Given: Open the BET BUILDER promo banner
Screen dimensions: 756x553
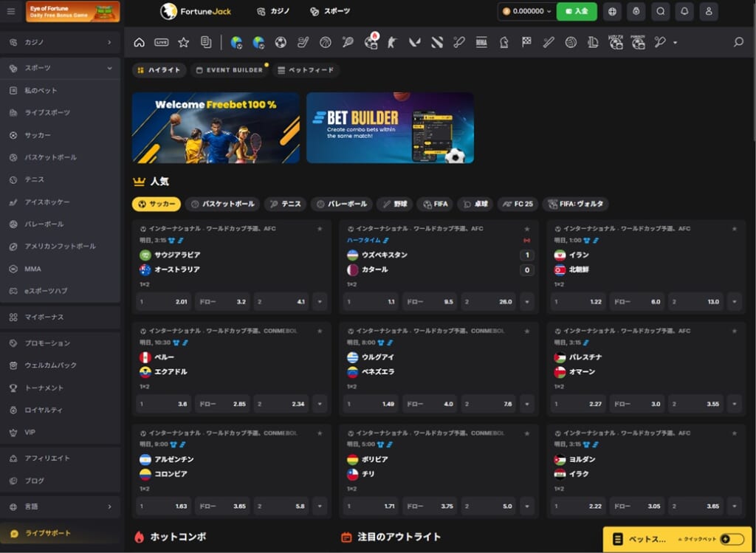Looking at the screenshot, I should [390, 128].
